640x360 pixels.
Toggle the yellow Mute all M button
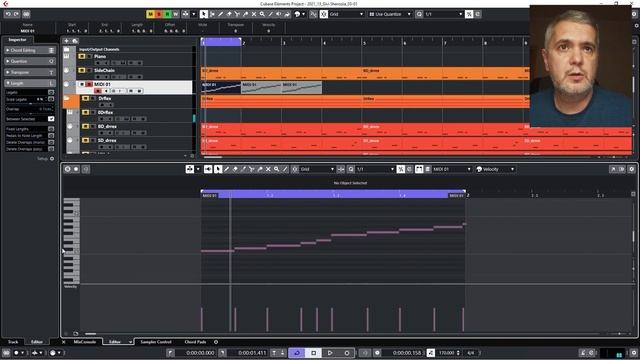pos(151,14)
